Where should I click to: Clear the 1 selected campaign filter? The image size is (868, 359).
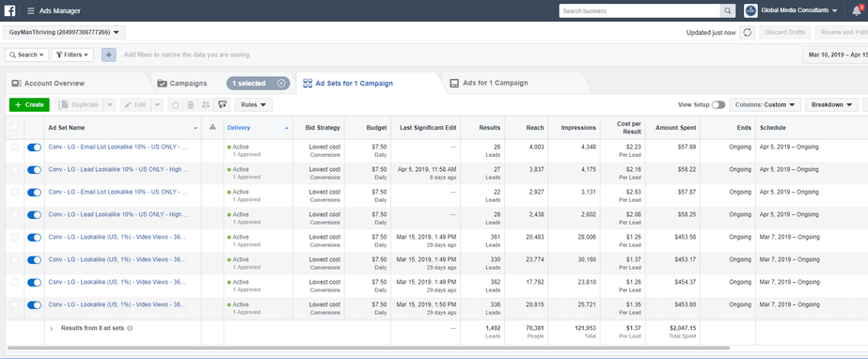(x=281, y=84)
